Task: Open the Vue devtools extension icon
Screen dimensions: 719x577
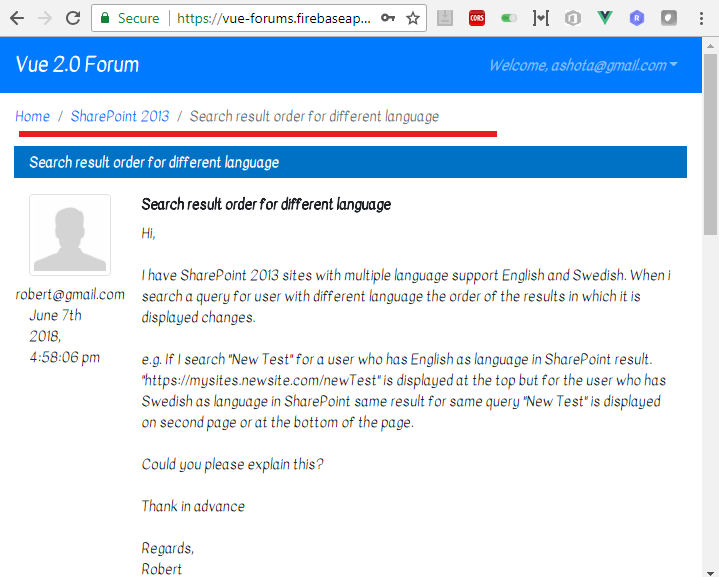Action: [605, 18]
